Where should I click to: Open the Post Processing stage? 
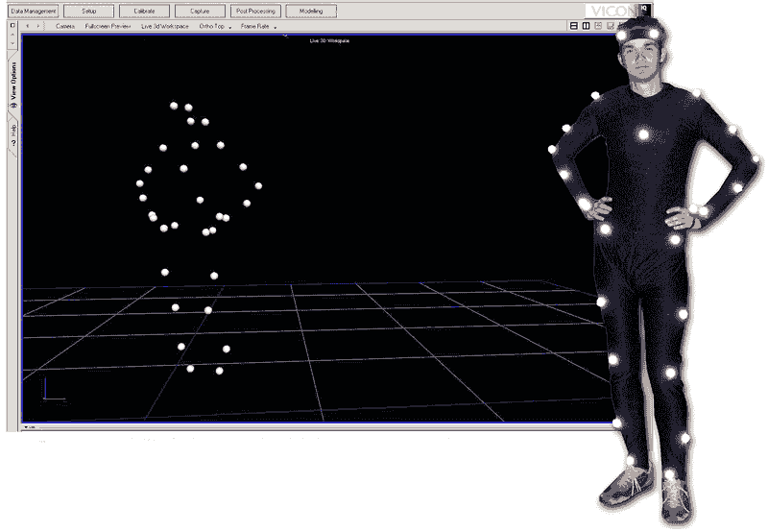click(x=255, y=11)
